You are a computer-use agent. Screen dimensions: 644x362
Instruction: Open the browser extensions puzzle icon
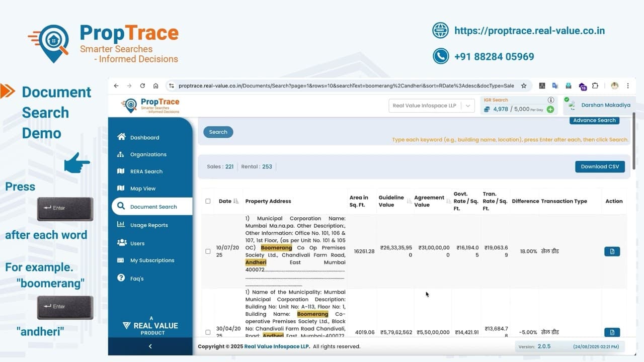click(x=595, y=86)
